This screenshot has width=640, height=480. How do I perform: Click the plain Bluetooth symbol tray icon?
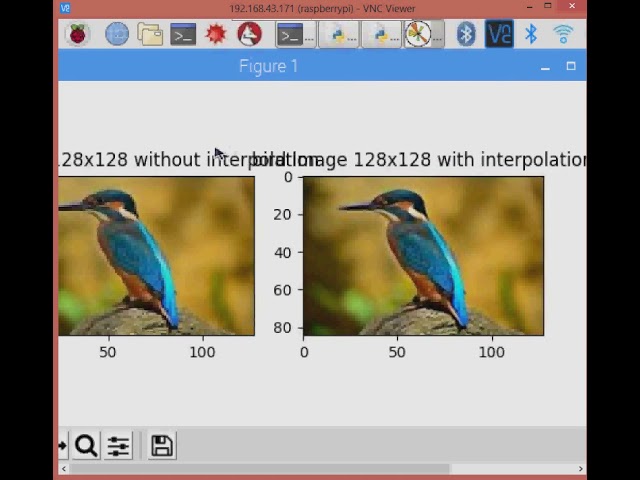[x=531, y=34]
